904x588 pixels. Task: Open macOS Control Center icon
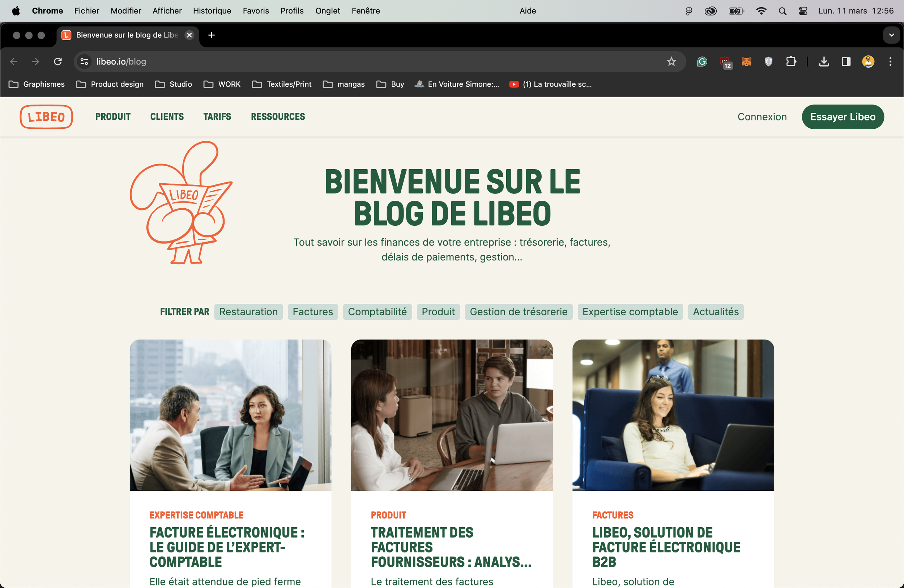pyautogui.click(x=803, y=10)
